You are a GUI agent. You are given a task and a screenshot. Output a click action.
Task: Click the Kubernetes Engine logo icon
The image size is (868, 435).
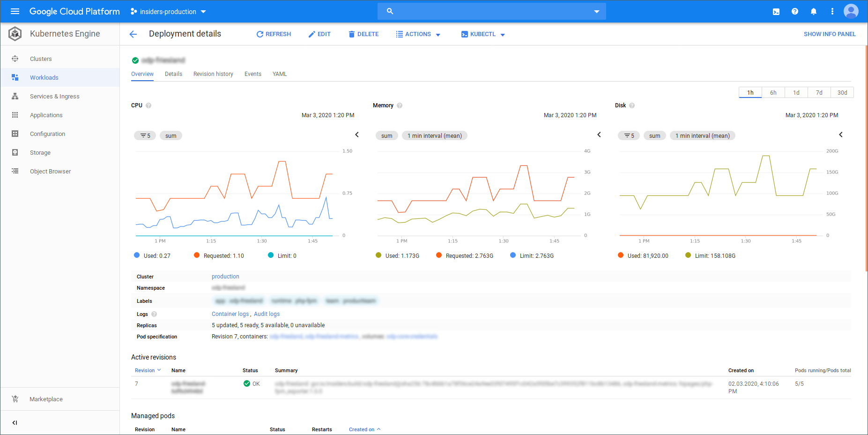pos(15,34)
